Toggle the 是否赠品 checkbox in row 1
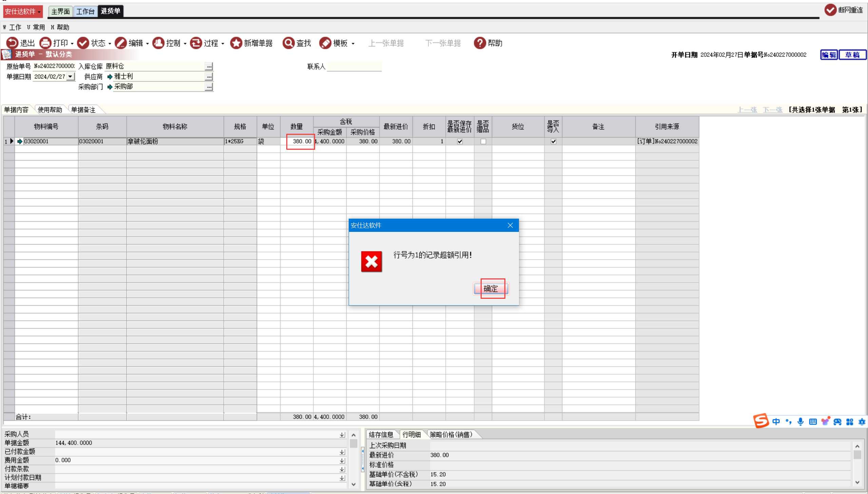Viewport: 868px width, 494px height. pyautogui.click(x=483, y=142)
